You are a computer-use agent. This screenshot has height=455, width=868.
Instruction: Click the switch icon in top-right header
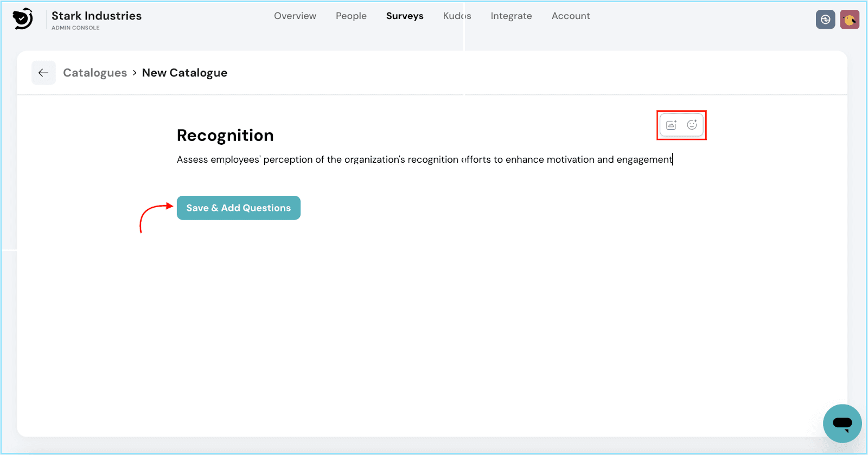[x=825, y=20]
